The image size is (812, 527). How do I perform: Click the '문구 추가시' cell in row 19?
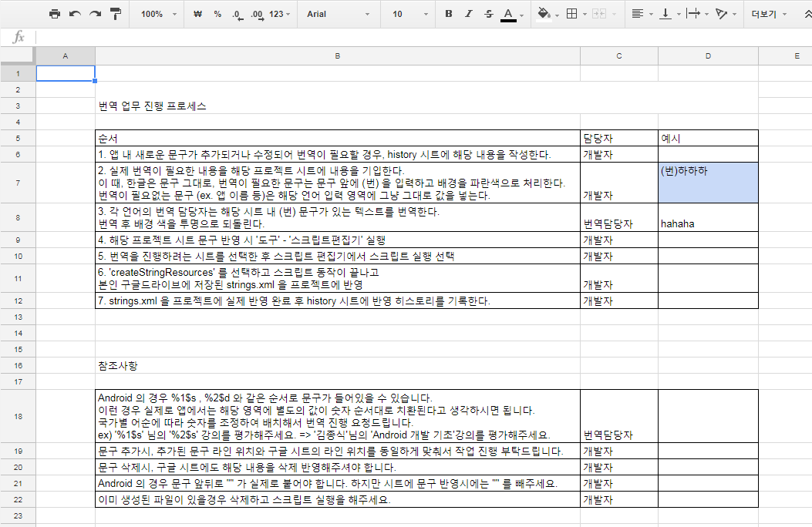pyautogui.click(x=338, y=451)
